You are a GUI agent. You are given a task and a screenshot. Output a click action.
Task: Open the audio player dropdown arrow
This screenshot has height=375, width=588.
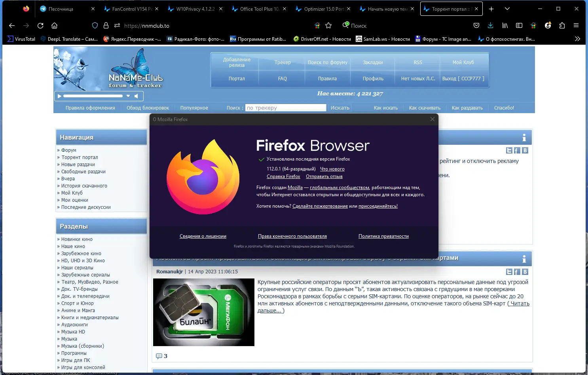[x=128, y=96]
